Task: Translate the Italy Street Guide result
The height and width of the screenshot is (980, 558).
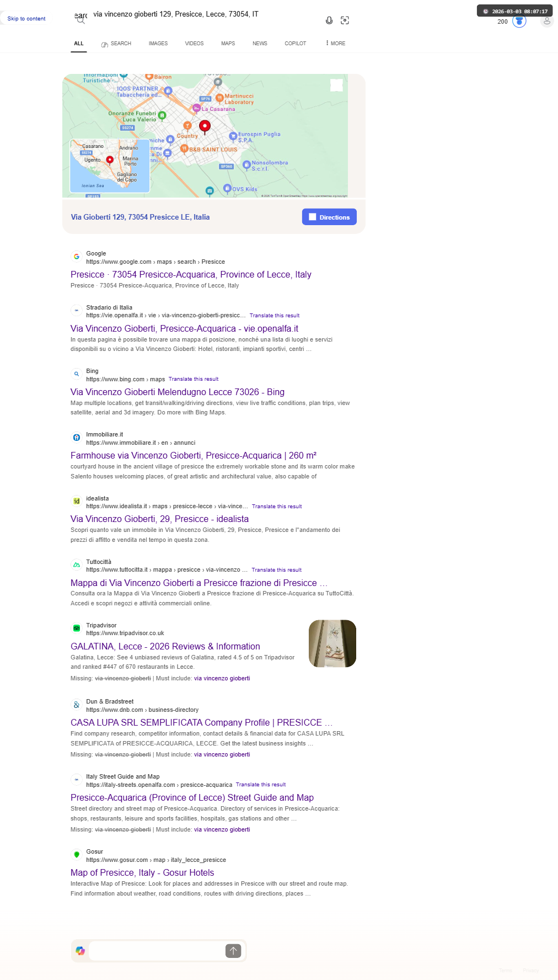Action: click(x=261, y=785)
